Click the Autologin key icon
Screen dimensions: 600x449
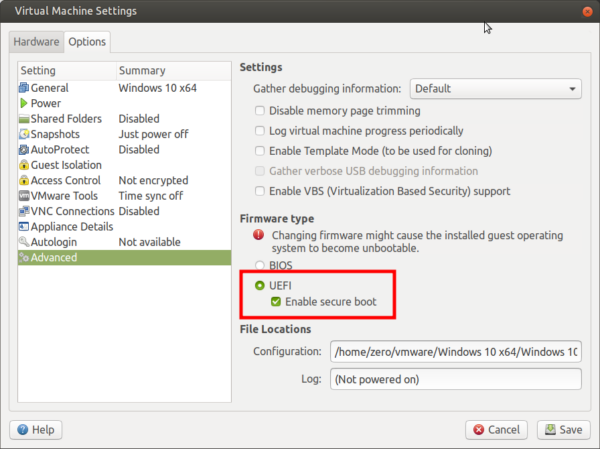pyautogui.click(x=24, y=242)
